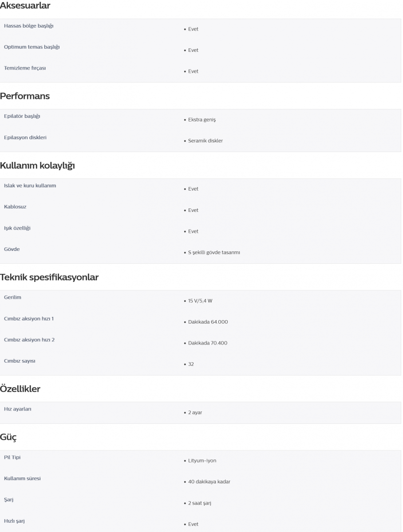403x532 pixels.
Task: Select the 15 V/5,4 W voltage value
Action: click(x=200, y=301)
